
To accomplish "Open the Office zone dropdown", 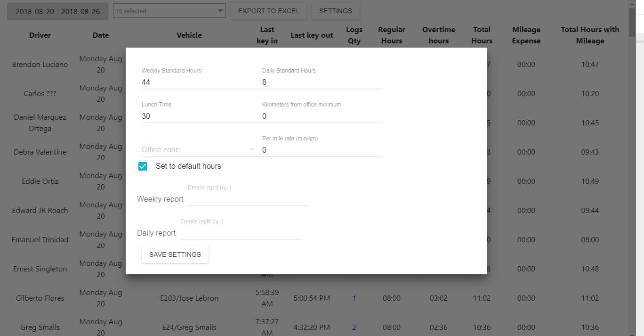I will click(x=198, y=150).
